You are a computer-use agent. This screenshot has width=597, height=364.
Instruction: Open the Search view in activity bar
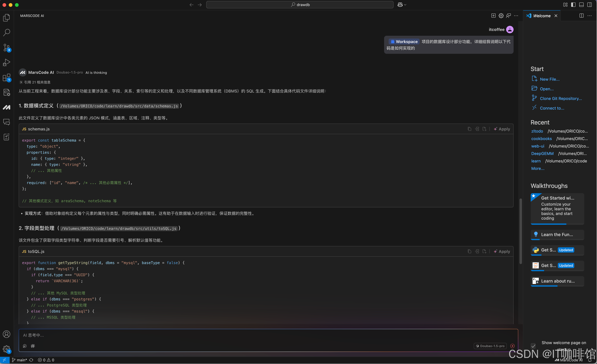click(x=7, y=32)
